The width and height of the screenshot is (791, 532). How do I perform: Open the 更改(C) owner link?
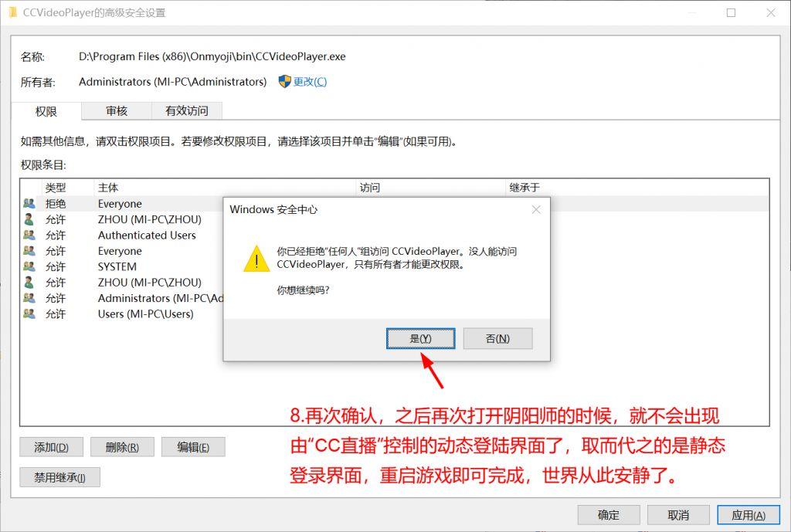[311, 82]
